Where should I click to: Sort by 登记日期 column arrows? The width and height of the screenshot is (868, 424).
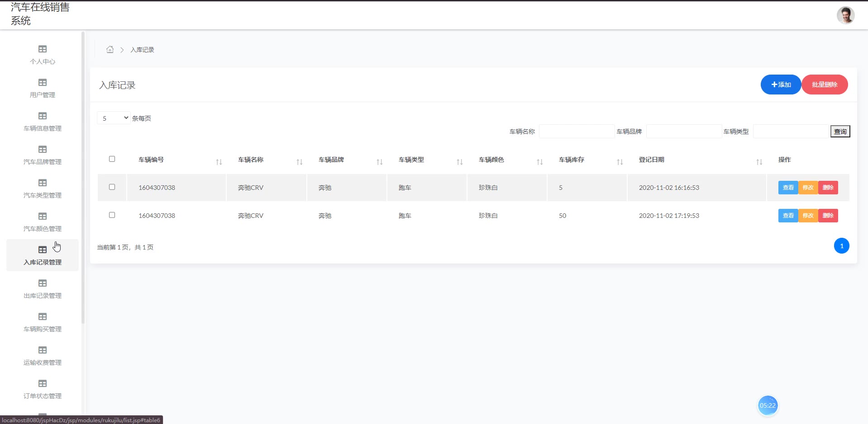click(x=759, y=162)
